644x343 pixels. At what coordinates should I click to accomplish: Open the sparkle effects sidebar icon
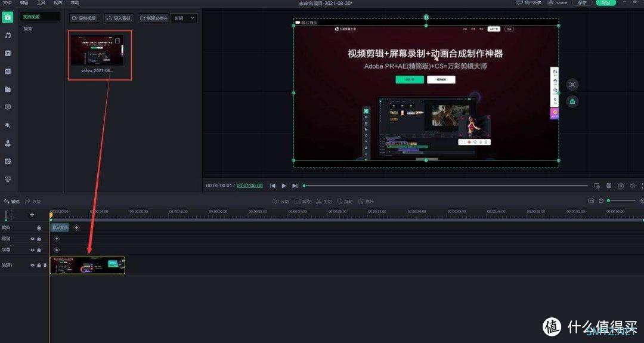pos(8,125)
